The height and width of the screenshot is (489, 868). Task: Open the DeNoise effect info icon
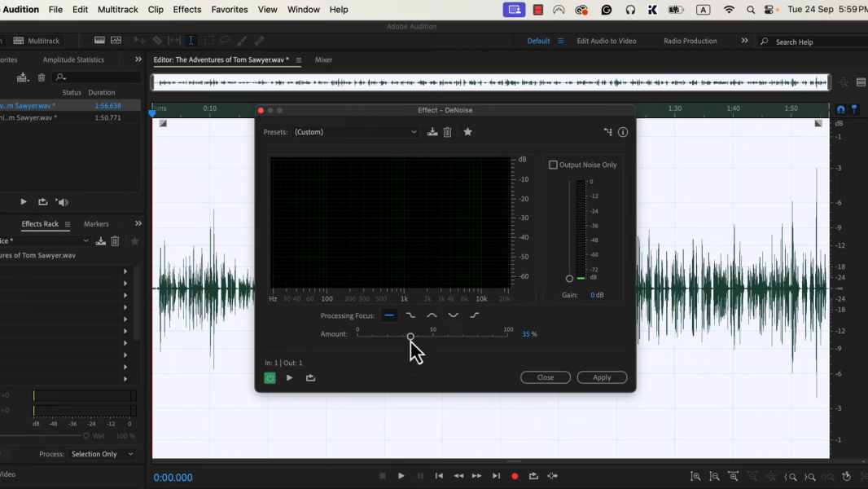pyautogui.click(x=623, y=132)
